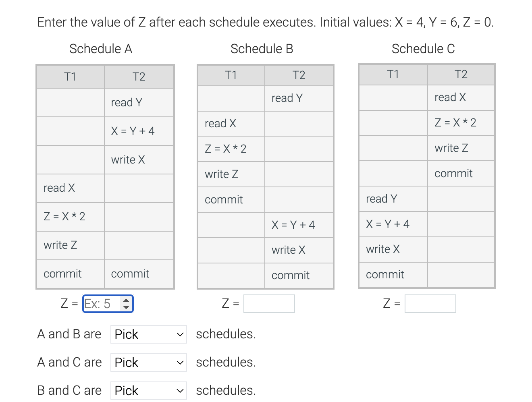532x402 pixels.
Task: Click the "schedules." label after the first dropdown
Action: 225,334
